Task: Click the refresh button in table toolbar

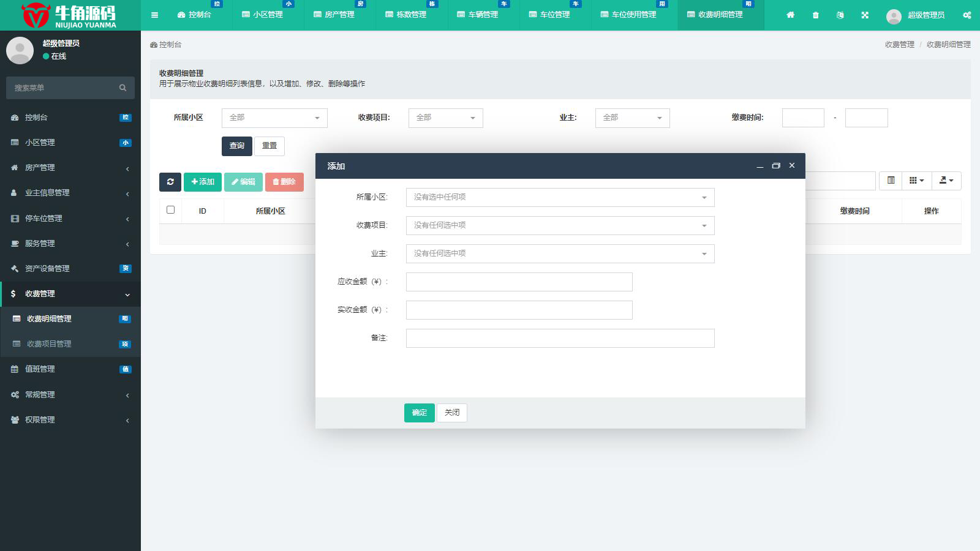Action: coord(170,182)
